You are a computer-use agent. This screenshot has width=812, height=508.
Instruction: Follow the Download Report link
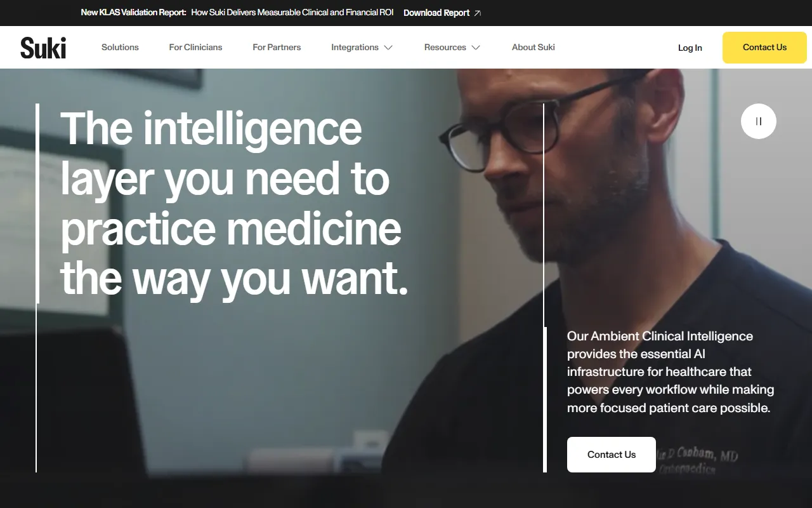point(436,13)
